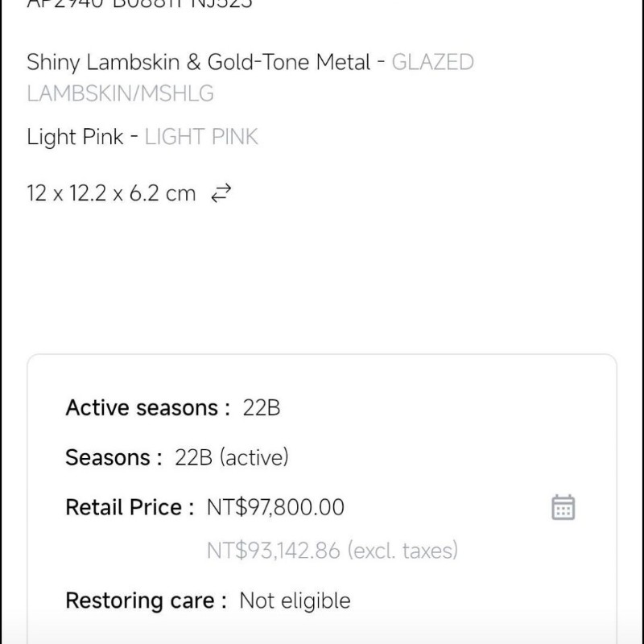Screen dimensions: 644x644
Task: Click the Not eligible restoring care status
Action: 295,601
